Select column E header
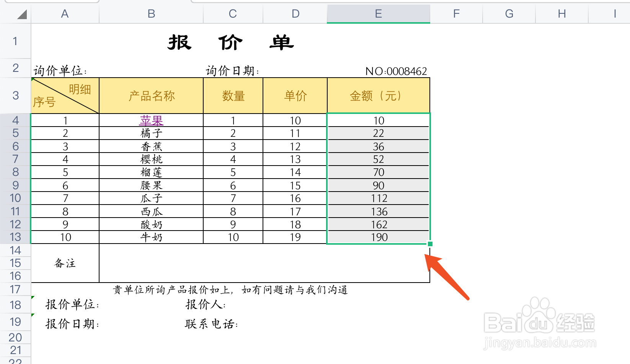630x364 pixels. 378,14
